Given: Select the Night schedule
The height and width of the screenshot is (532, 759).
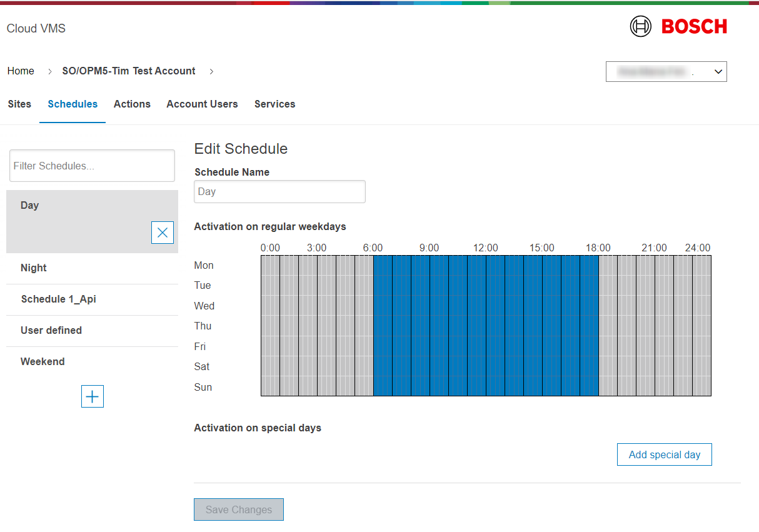Looking at the screenshot, I should [34, 268].
